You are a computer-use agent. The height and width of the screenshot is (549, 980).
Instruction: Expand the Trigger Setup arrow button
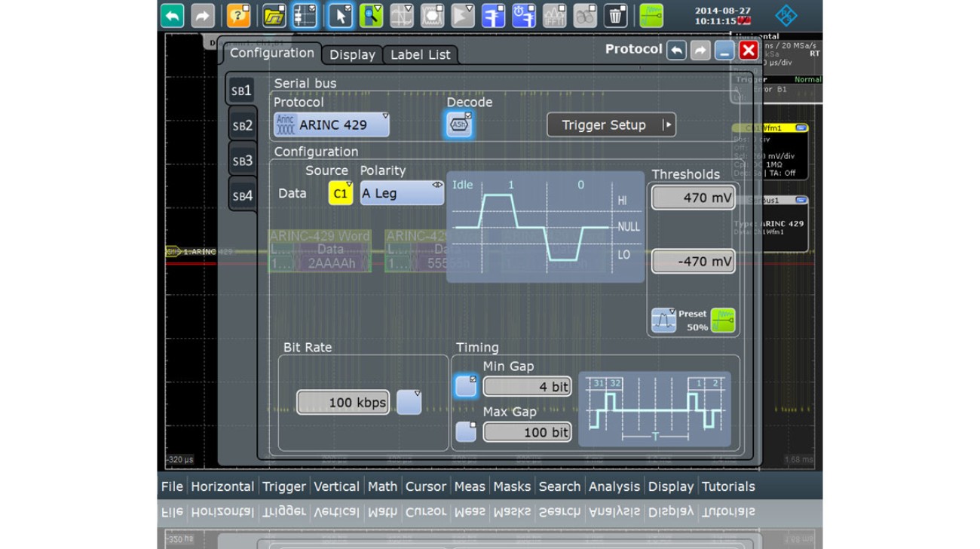click(667, 125)
